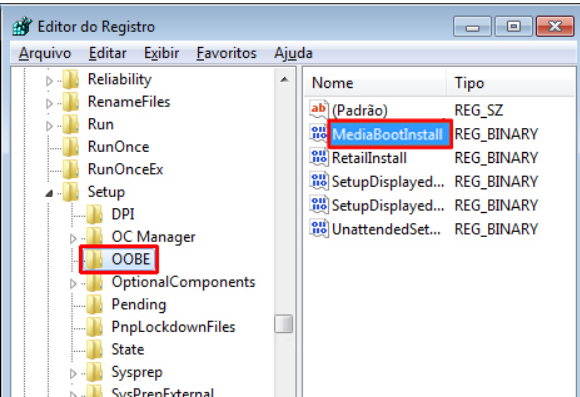Expand the Sysprep tree node
This screenshot has width=580, height=397.
pos(73,374)
